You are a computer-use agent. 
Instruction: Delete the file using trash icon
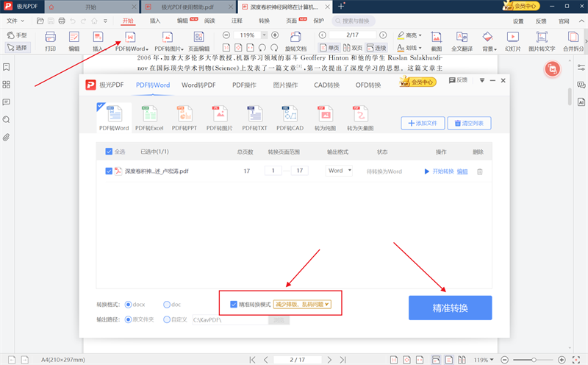pyautogui.click(x=480, y=171)
